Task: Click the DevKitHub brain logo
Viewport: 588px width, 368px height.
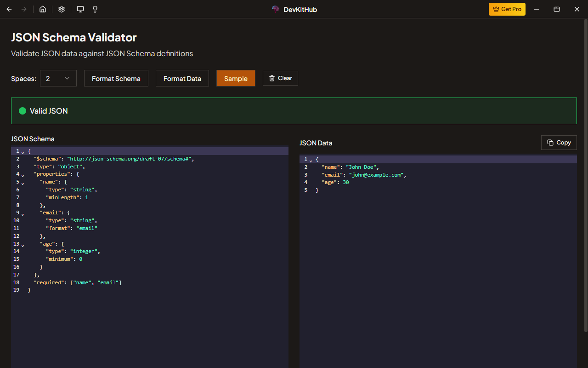Action: [275, 9]
